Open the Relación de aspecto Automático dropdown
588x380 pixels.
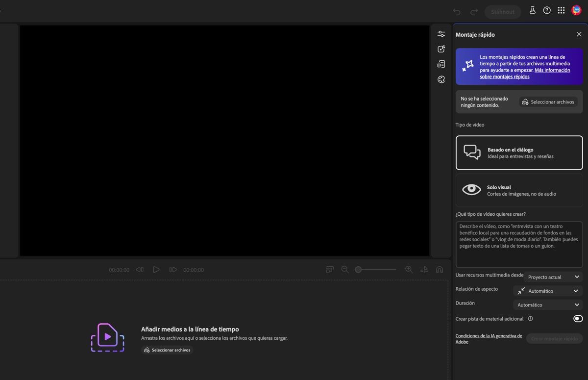pyautogui.click(x=548, y=291)
